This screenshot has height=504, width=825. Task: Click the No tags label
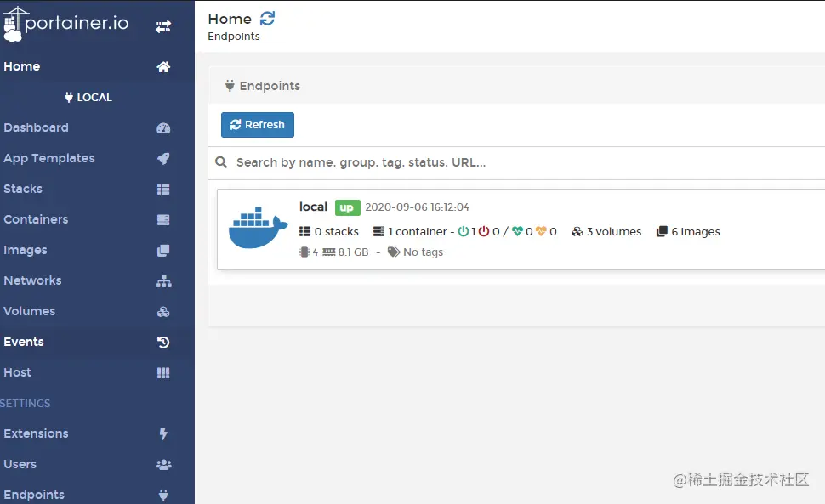tap(423, 252)
